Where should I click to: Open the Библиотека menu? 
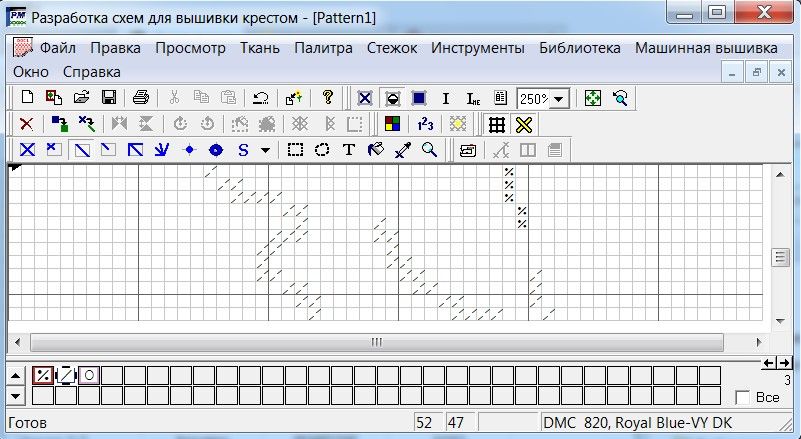(579, 47)
